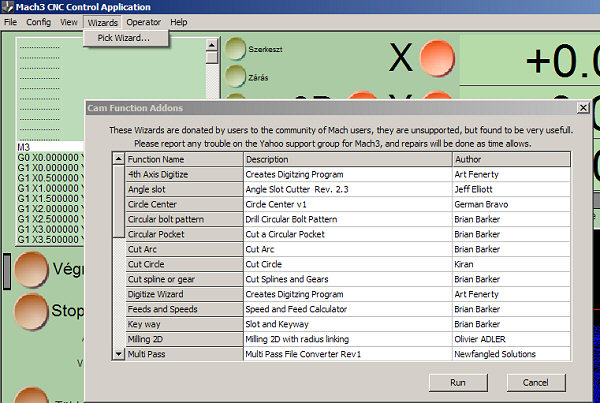Image resolution: width=600 pixels, height=403 pixels.
Task: Close the Cam Function Addons dialog
Action: click(x=583, y=108)
